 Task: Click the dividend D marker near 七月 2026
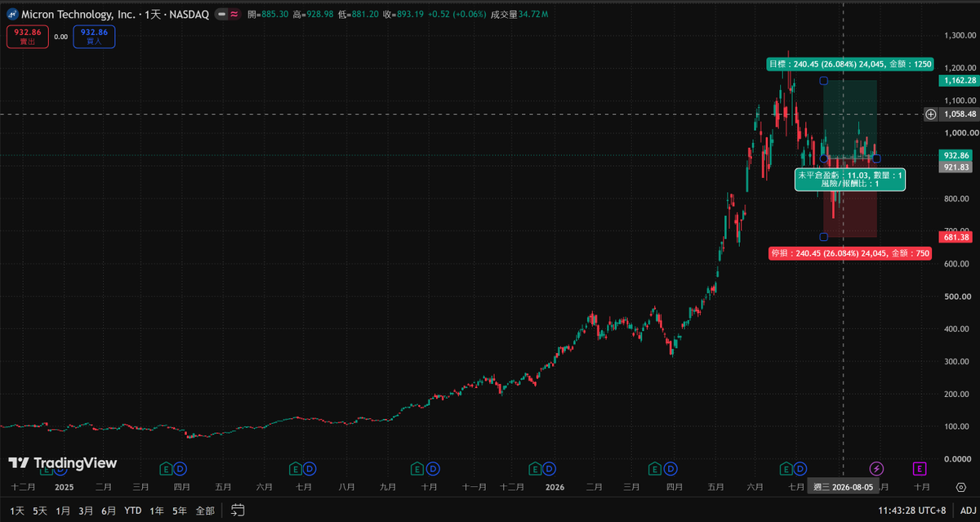pyautogui.click(x=801, y=468)
